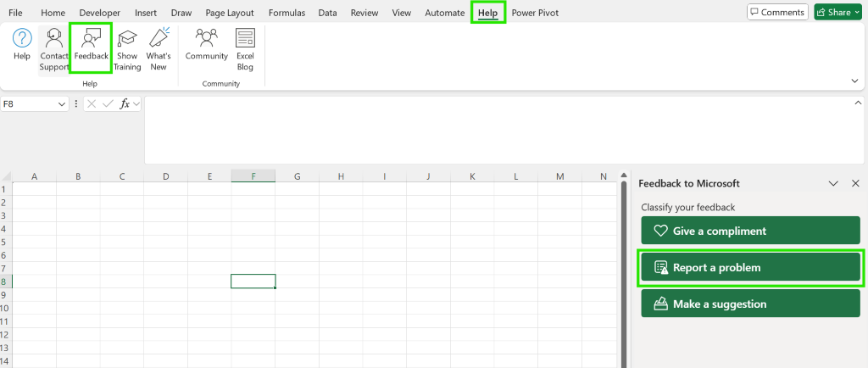
Task: Collapse the ribbon with chevron
Action: click(854, 81)
